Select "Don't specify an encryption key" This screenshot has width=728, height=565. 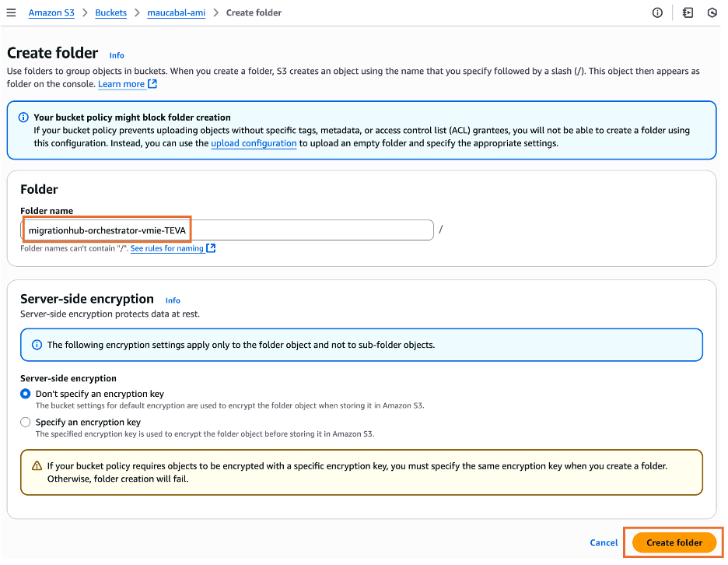click(x=24, y=394)
